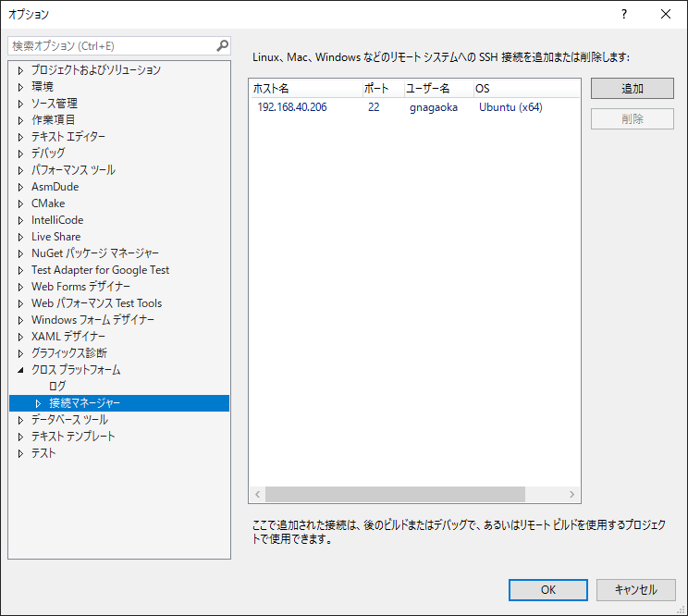The width and height of the screenshot is (688, 616).
Task: Expand the テキスト エディター node arrow
Action: tap(20, 137)
